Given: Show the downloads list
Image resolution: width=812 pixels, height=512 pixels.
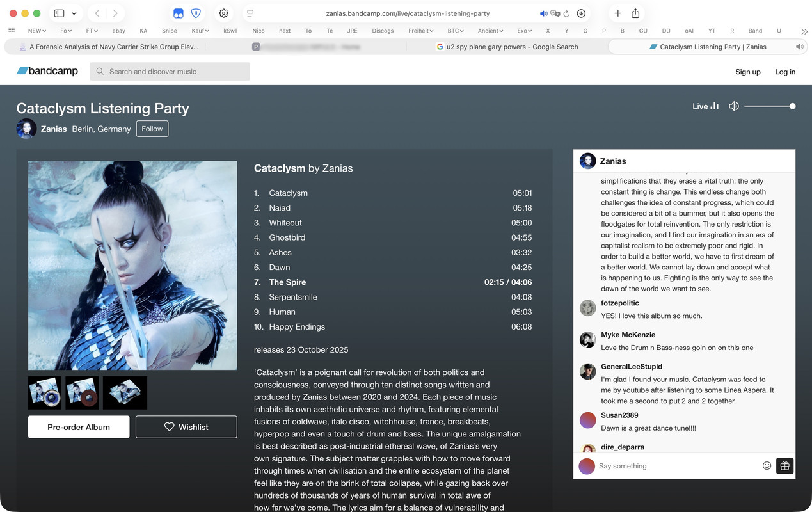Looking at the screenshot, I should [x=581, y=13].
